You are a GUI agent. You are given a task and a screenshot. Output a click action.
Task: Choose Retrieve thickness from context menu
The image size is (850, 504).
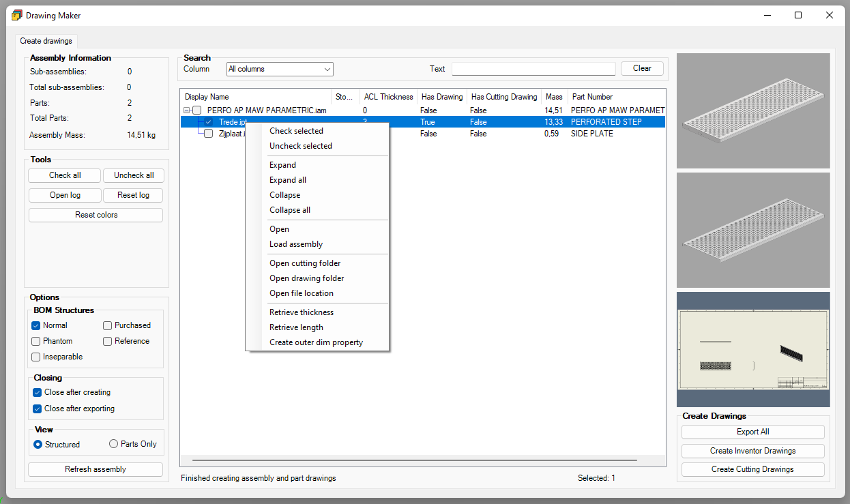click(x=302, y=312)
